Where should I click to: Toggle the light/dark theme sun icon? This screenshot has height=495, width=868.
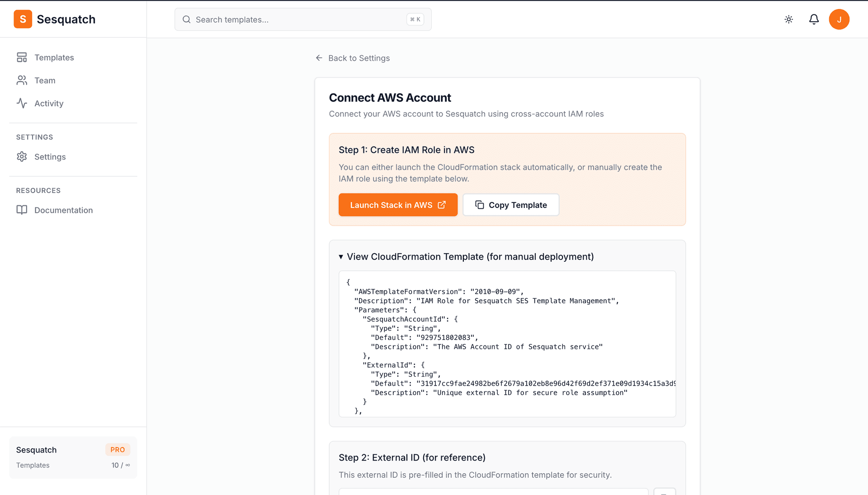pyautogui.click(x=788, y=19)
